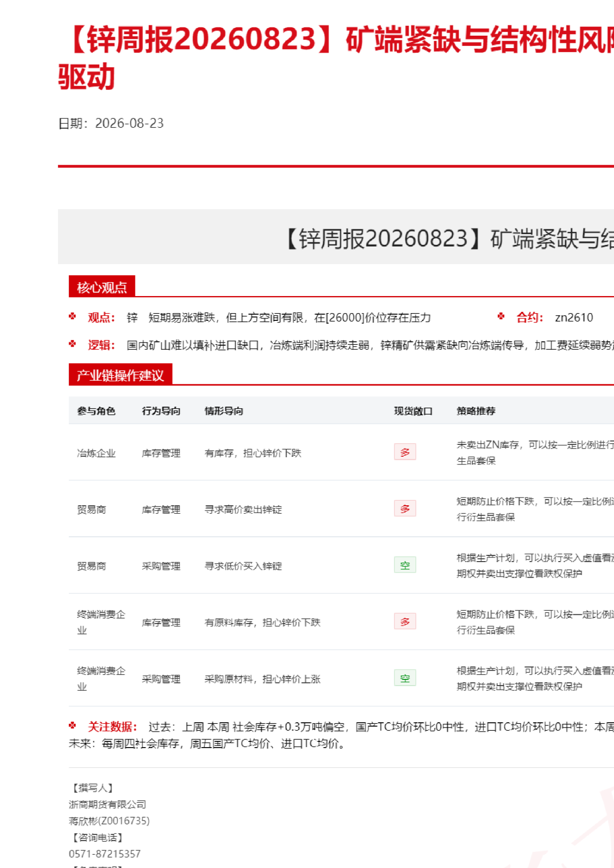Click 采购管理 in the 寻求低价买入锌锭 row

point(161,566)
